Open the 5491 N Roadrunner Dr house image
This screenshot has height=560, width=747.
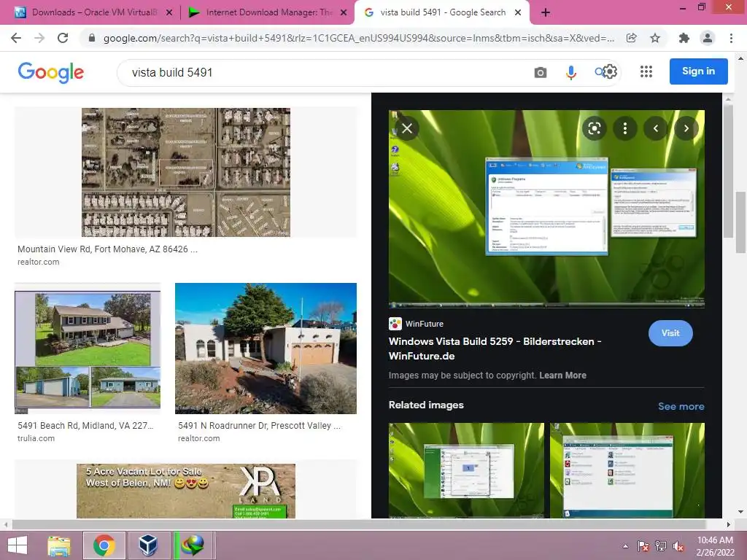(266, 349)
